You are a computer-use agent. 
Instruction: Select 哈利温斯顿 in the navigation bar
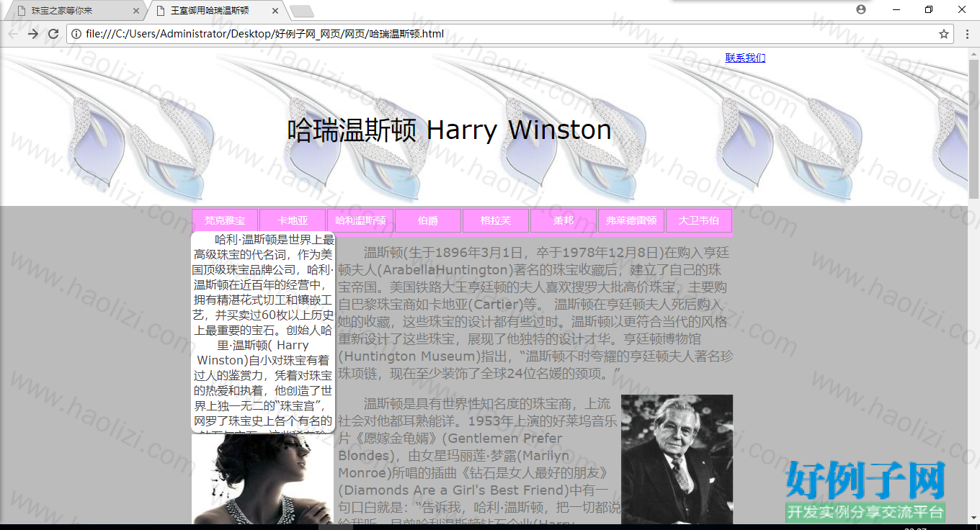click(360, 220)
